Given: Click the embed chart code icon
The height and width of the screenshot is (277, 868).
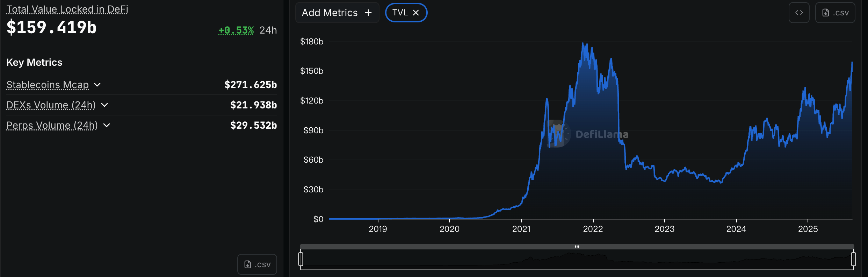Looking at the screenshot, I should point(799,13).
